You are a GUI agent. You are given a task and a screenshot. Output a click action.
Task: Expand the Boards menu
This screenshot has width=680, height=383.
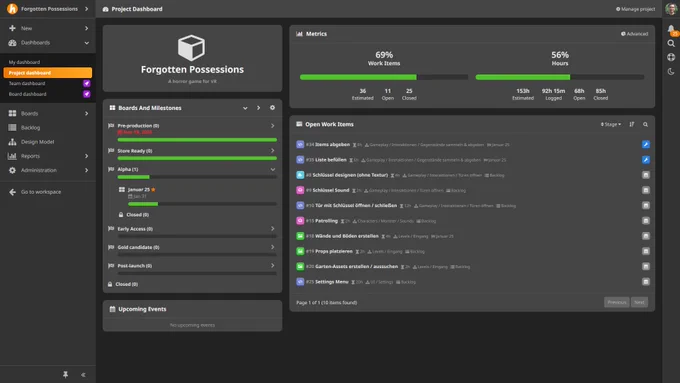point(86,113)
